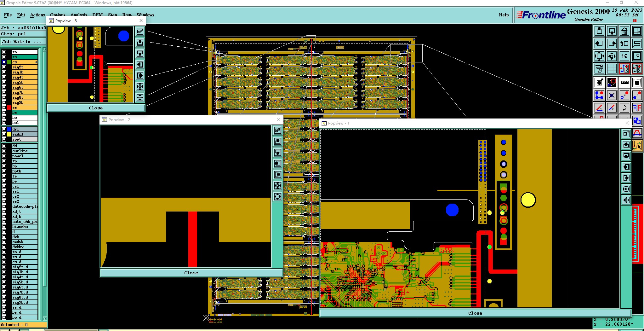This screenshot has width=644, height=331.
Task: Click the S-shaped snake route icon
Action: [x=637, y=44]
